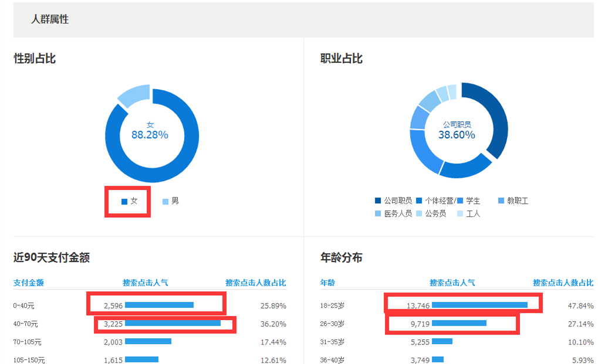Click 搜索点击人数占比 header in age distribution table
598x364 pixels.
563,283
